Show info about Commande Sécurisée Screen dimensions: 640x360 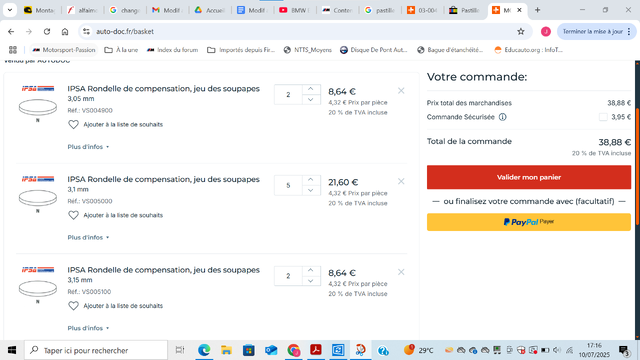(502, 117)
